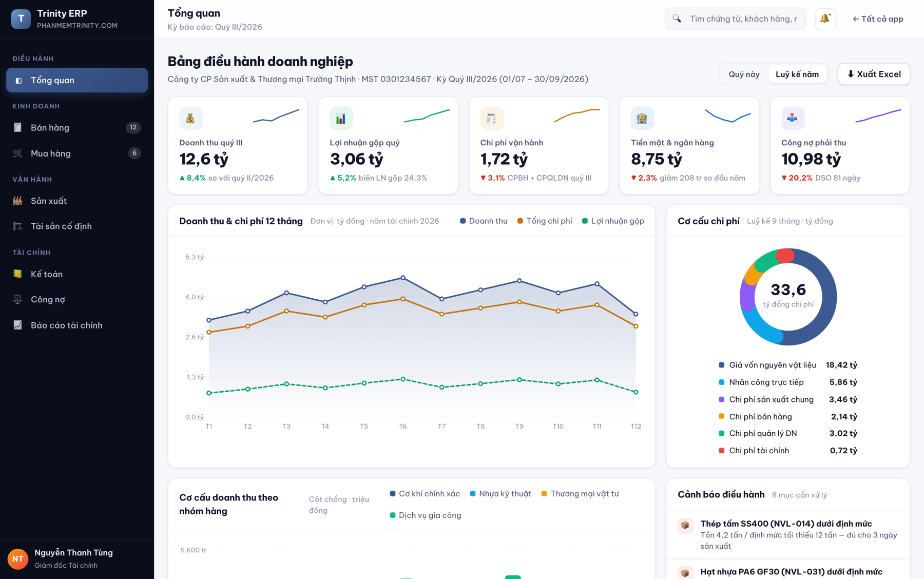Go to Sản xuất section
Image resolution: width=924 pixels, height=579 pixels.
[77, 201]
